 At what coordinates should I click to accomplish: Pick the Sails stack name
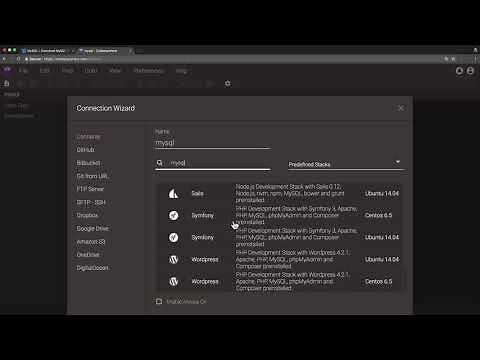(198, 193)
